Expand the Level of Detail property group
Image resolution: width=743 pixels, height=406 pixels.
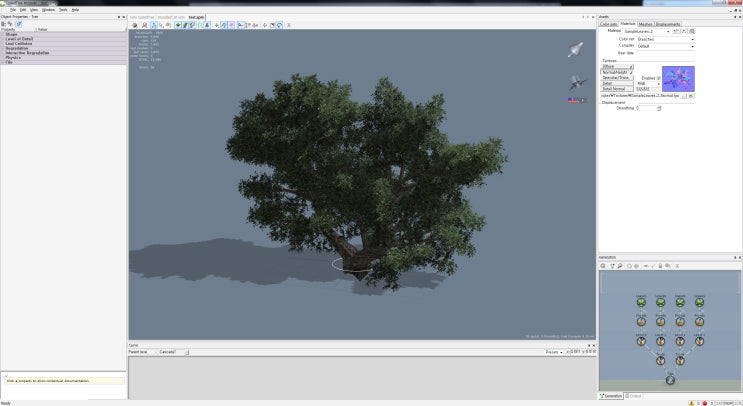(19, 39)
